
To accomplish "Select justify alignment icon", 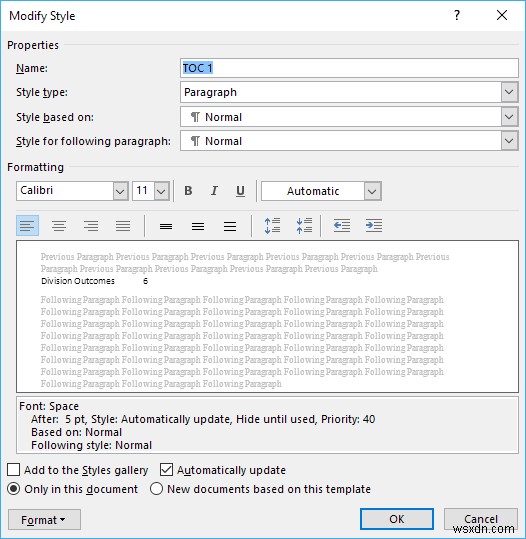I will pyautogui.click(x=123, y=226).
